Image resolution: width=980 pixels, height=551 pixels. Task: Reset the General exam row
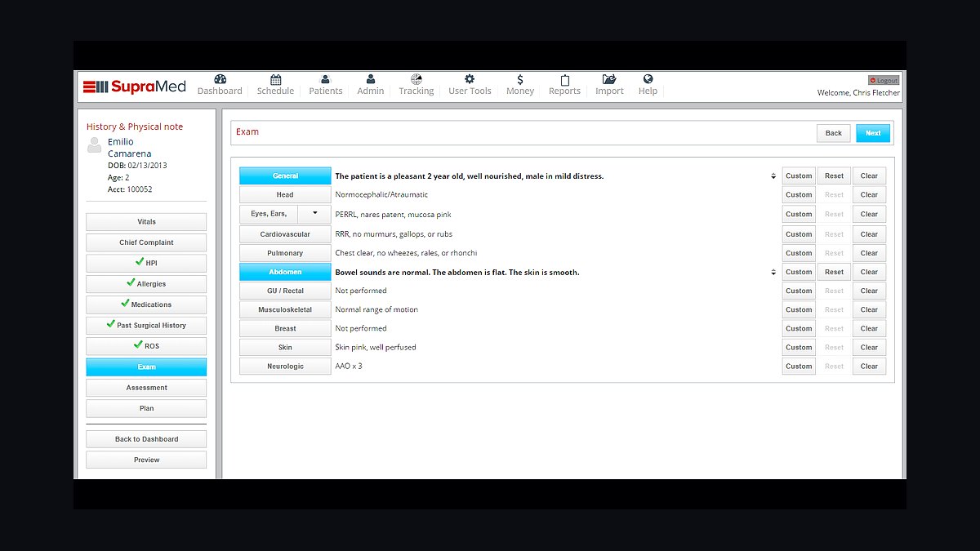point(834,176)
